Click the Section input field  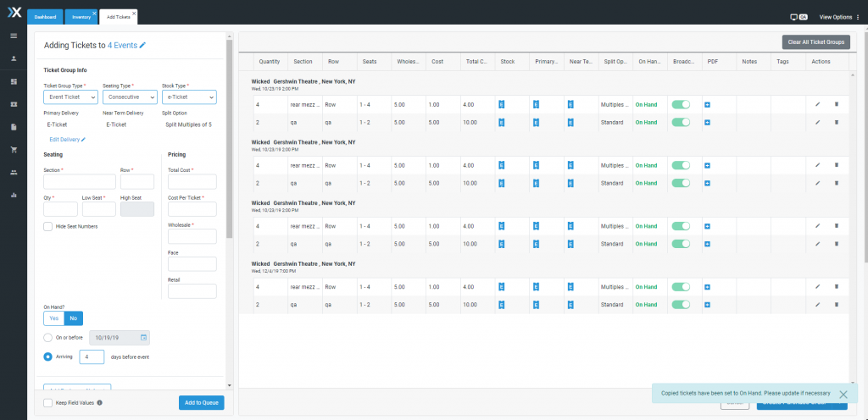(x=80, y=182)
